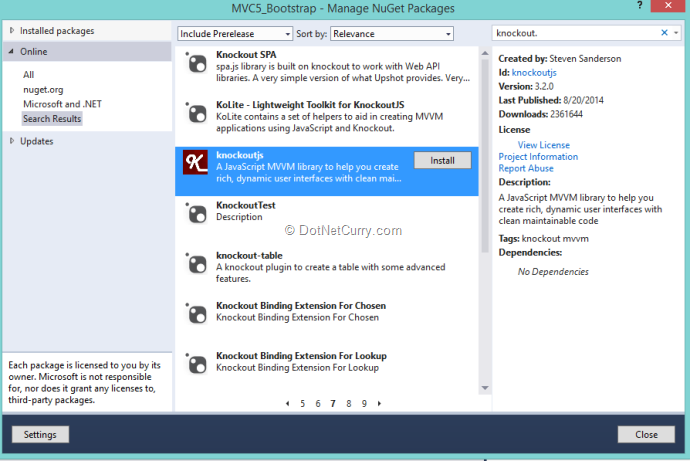Expand the Installed packages section
Viewport: 690px width, 461px height.
click(12, 30)
